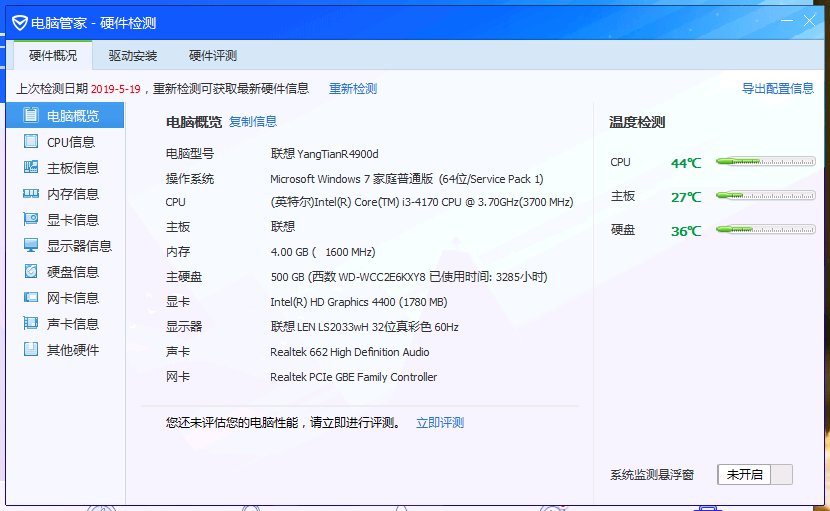This screenshot has height=511, width=830.
Task: Click the 联想 YangTianR4900d model value
Action: tap(324, 154)
